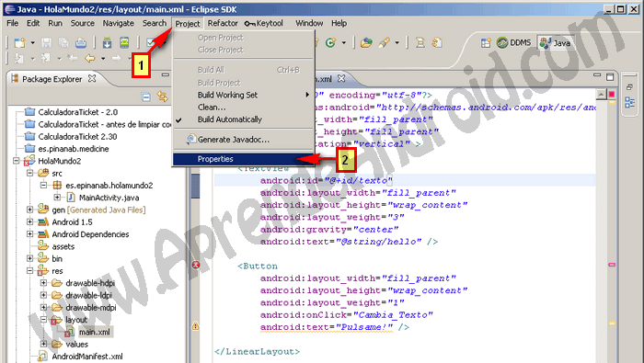Switch to the DDMS perspective
Image resolution: width=644 pixels, height=363 pixels.
click(513, 42)
